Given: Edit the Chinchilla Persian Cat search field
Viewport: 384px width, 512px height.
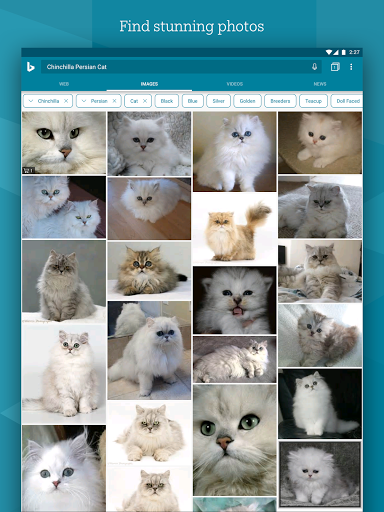Looking at the screenshot, I should click(177, 67).
